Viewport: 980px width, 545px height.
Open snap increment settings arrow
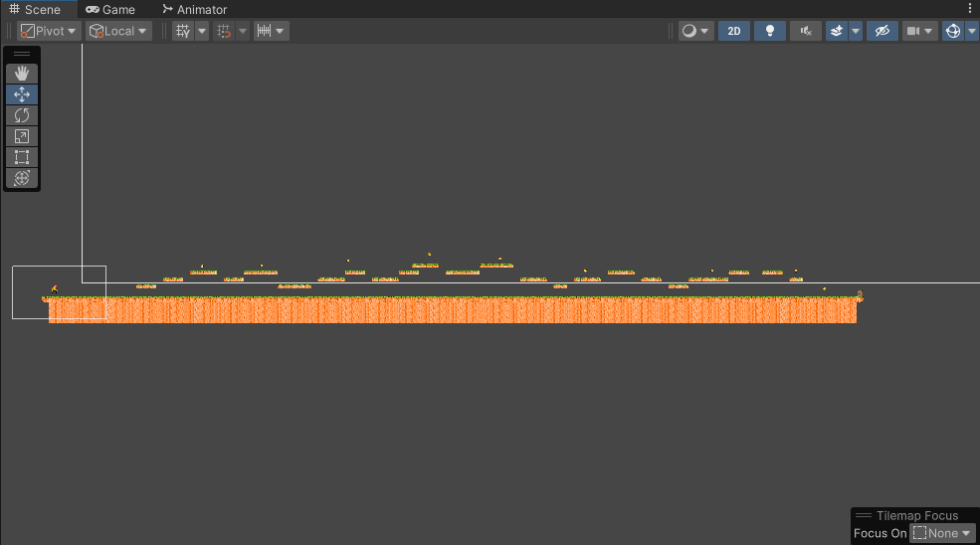click(x=280, y=31)
